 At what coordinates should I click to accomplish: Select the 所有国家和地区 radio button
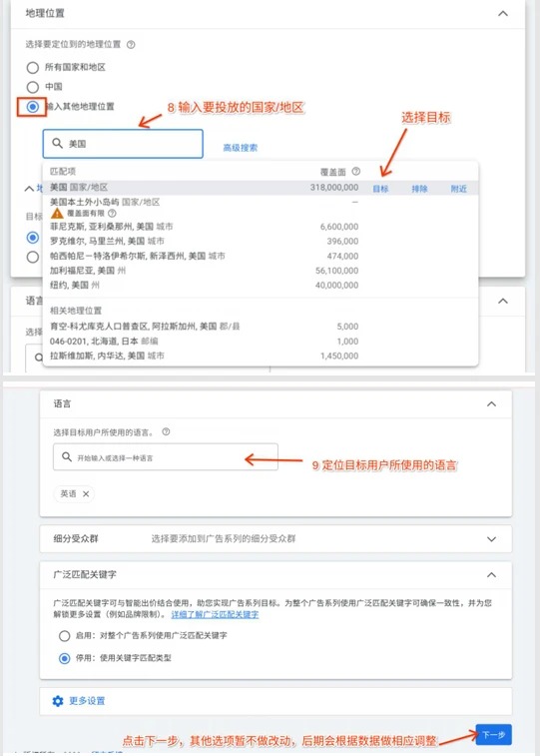(x=33, y=68)
